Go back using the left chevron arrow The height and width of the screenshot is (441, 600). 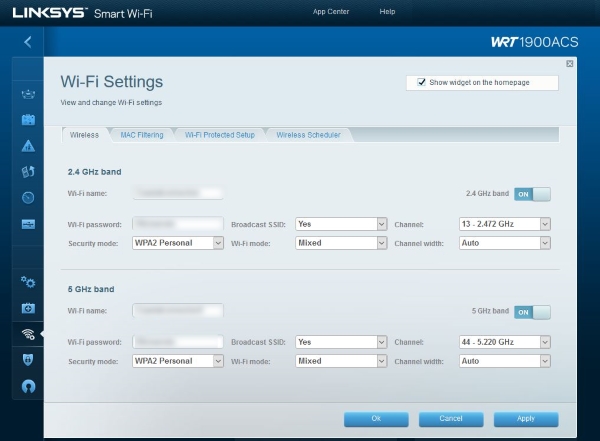pos(28,42)
